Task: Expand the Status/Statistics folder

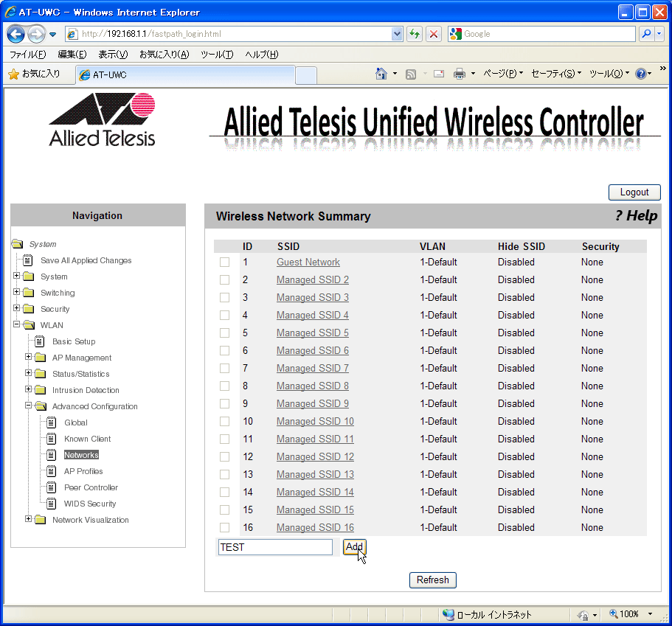Action: tap(28, 373)
